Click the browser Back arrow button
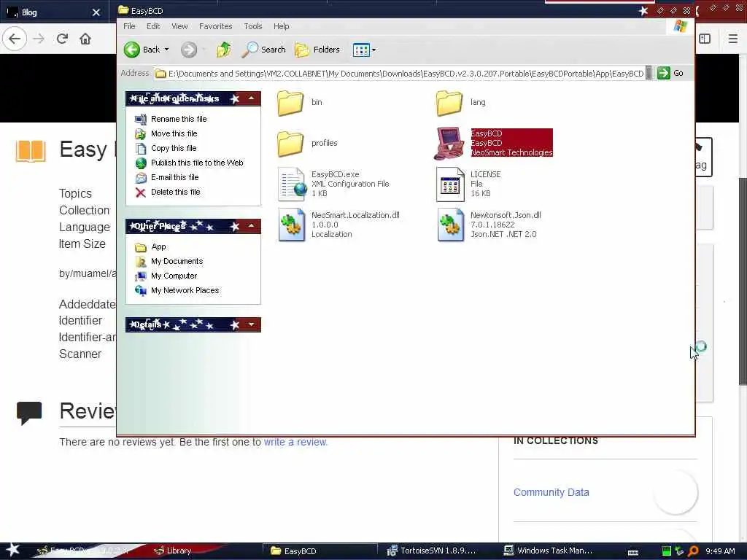The image size is (747, 560). coord(15,39)
